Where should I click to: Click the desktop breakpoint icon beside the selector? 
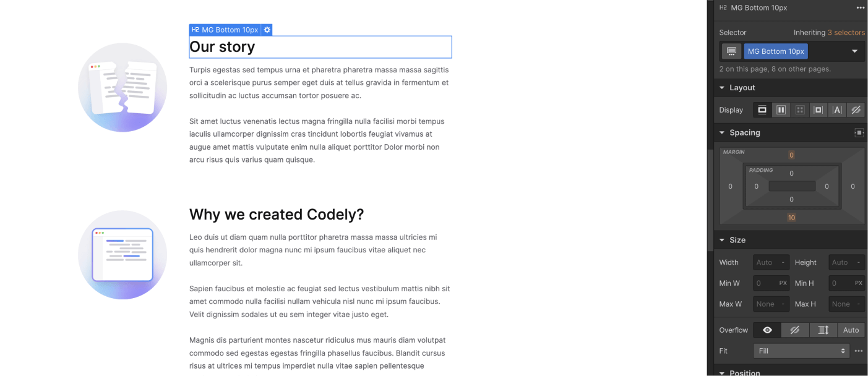pyautogui.click(x=731, y=51)
